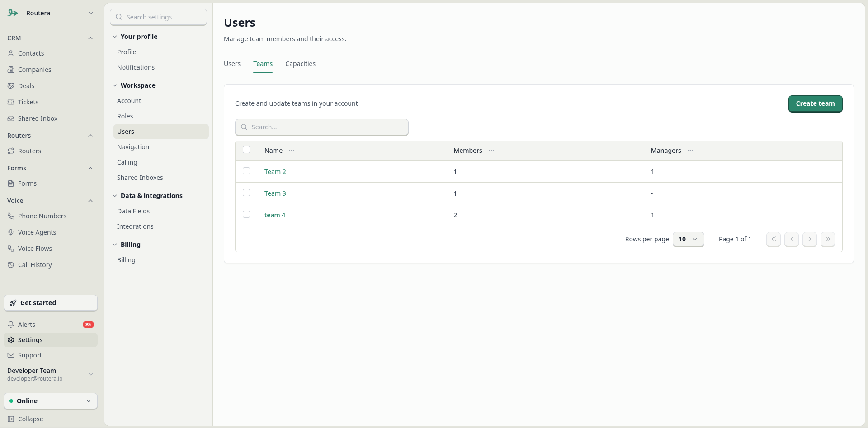Collapse the Your profile settings group
This screenshot has height=428, width=868.
point(115,37)
